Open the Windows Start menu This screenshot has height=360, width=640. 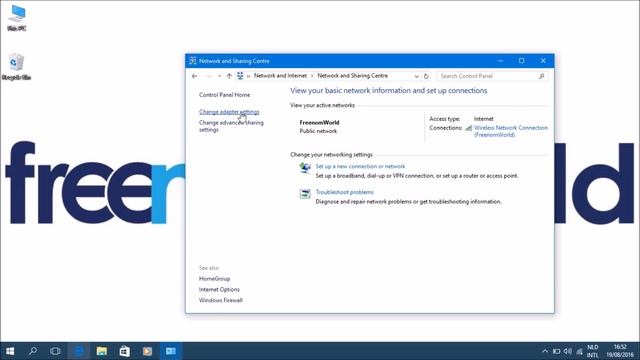tap(10, 351)
